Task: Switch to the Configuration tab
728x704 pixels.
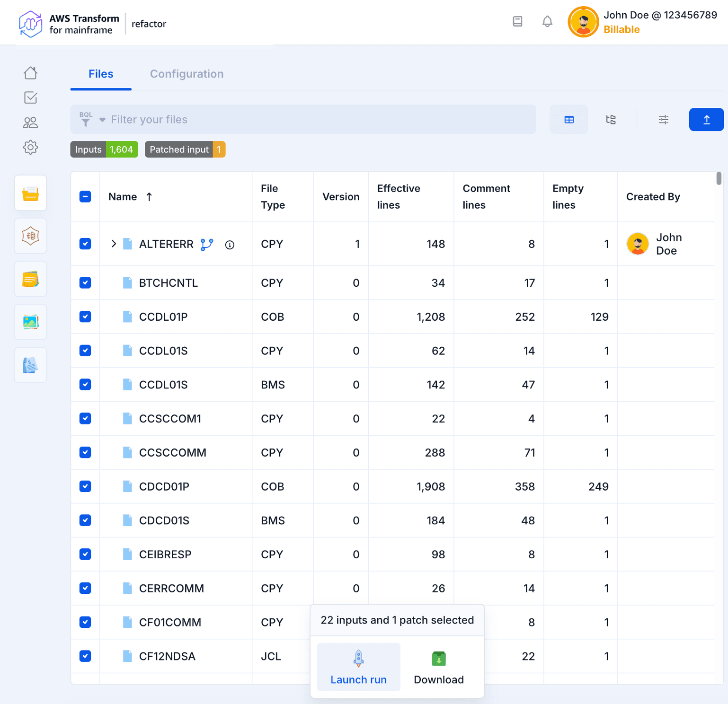Action: (x=186, y=74)
